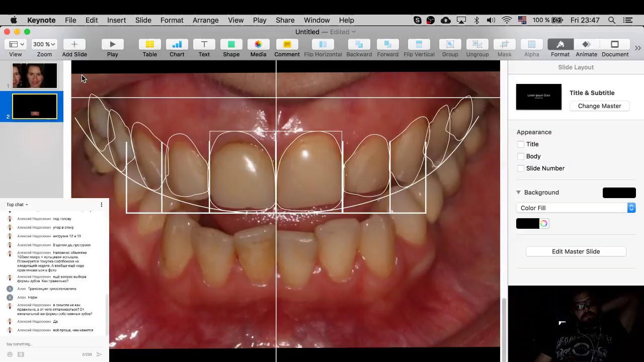Open the Color Fill dropdown
The width and height of the screenshot is (644, 362).
(576, 208)
